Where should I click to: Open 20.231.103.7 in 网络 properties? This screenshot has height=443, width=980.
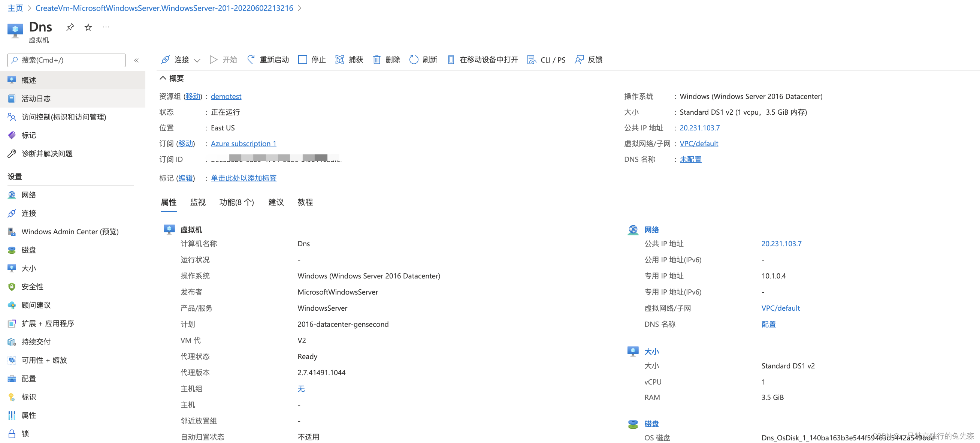[x=781, y=244]
